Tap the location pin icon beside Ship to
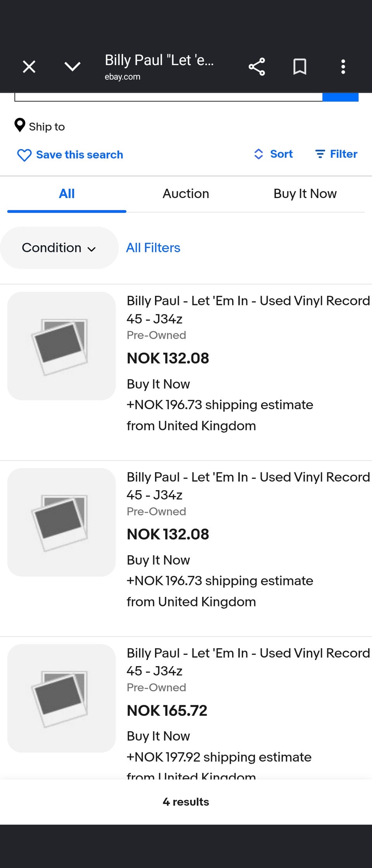Viewport: 372px width, 868px height. point(20,125)
